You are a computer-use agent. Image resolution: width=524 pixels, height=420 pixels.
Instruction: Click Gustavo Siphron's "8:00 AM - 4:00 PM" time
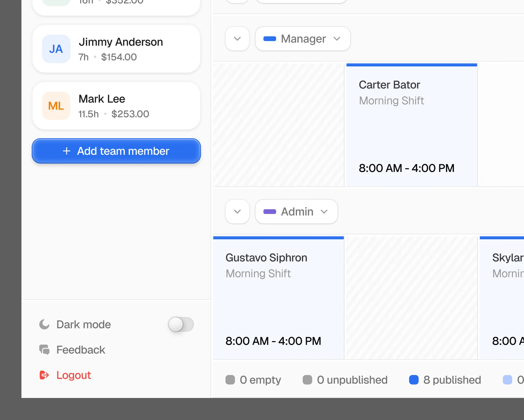point(273,341)
